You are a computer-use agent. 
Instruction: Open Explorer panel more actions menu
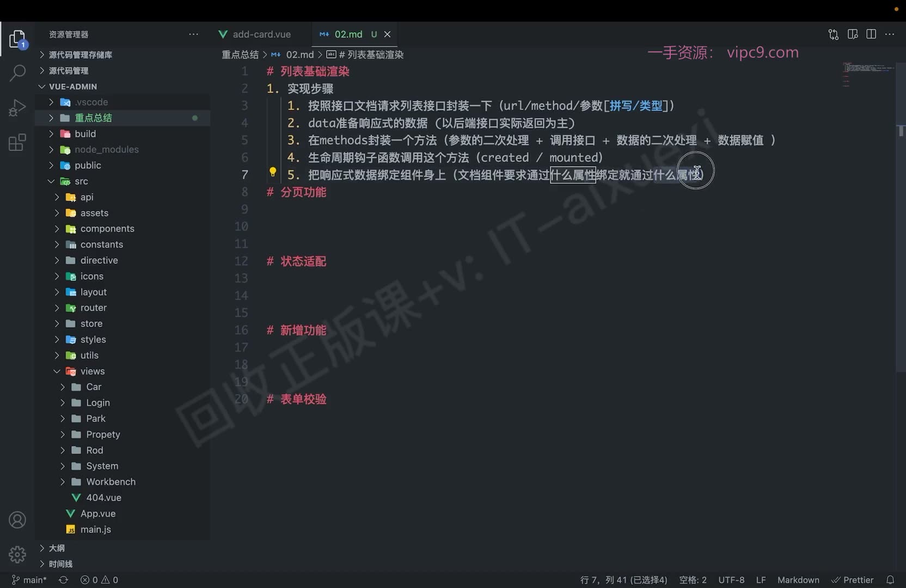pos(193,34)
